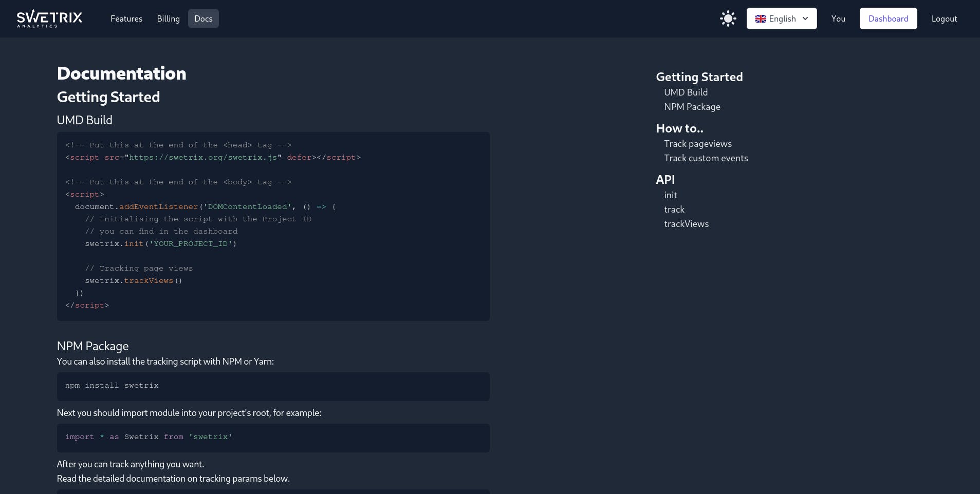Click the Swetrix Analytics logo

tap(49, 18)
